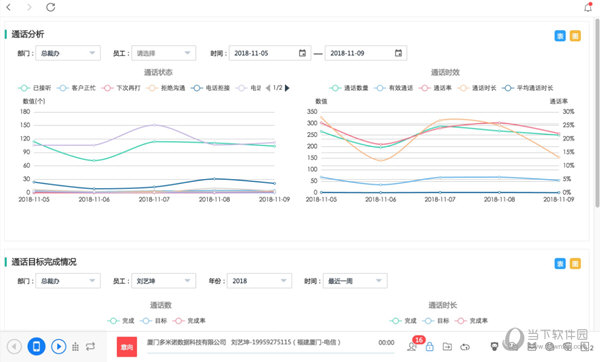Click the 00:00 call timer
Screen dimensions: 600x362
386,342
